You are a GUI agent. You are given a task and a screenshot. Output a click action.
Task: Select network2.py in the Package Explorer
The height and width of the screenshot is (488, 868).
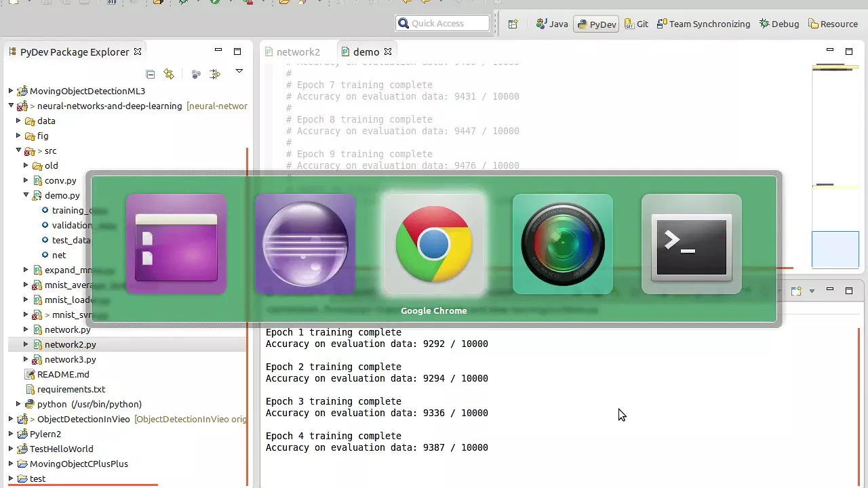71,344
